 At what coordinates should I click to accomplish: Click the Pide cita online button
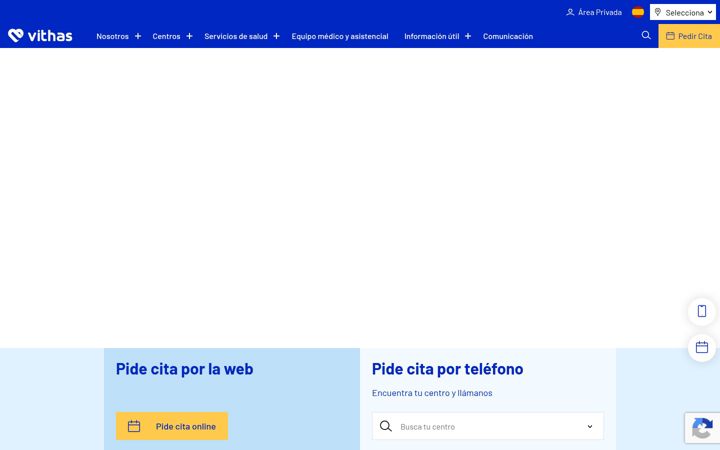click(x=172, y=426)
